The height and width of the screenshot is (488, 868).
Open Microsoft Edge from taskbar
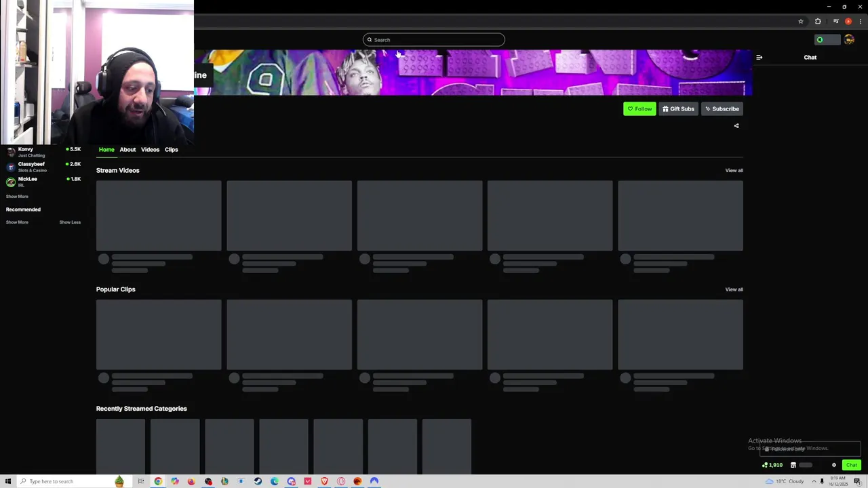pos(275,481)
